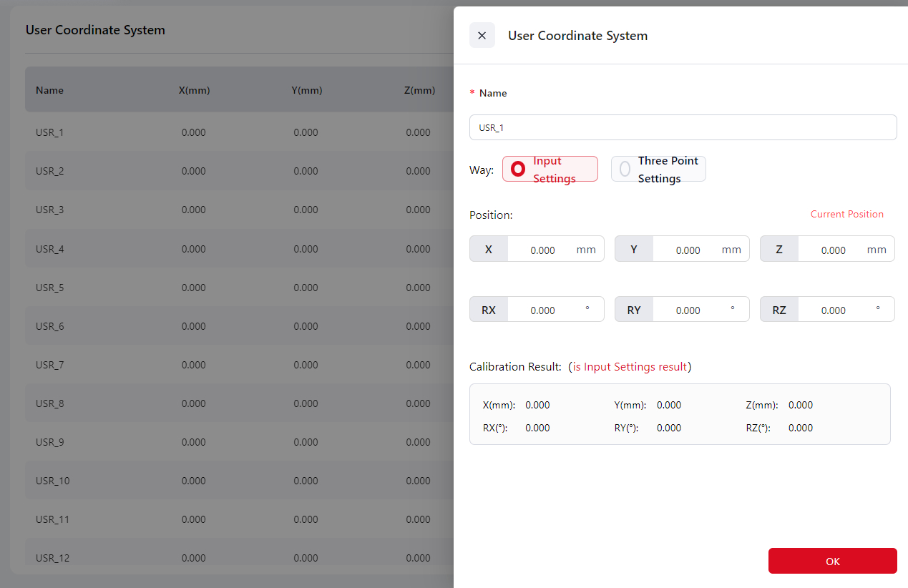Click the Z(mm) column header
Image resolution: width=908 pixels, height=588 pixels.
click(x=419, y=90)
